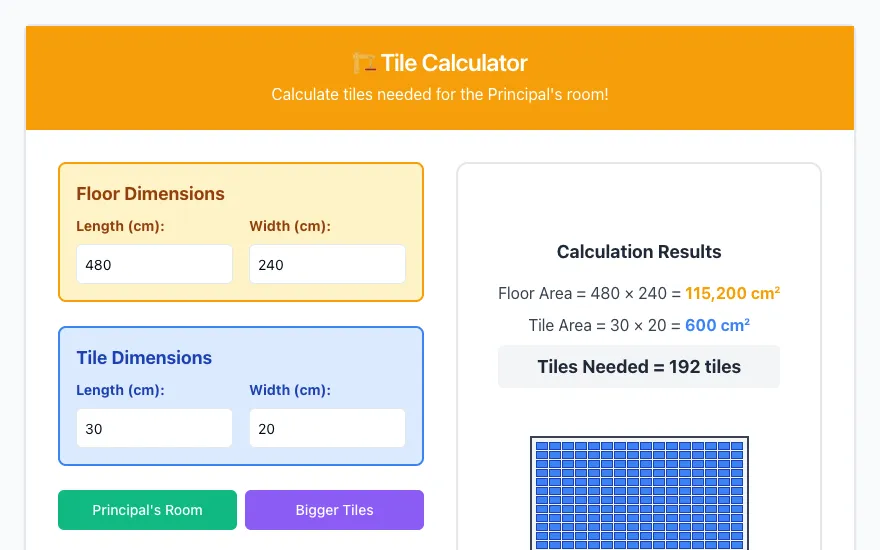Image resolution: width=880 pixels, height=550 pixels.
Task: Click the blue 600 cm² tile area value
Action: pos(717,325)
